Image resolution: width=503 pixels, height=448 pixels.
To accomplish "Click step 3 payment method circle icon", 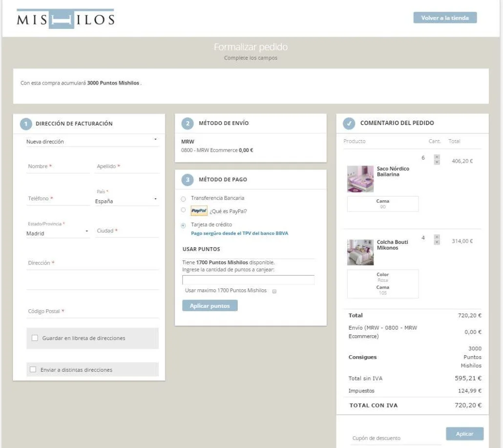I will (x=188, y=180).
